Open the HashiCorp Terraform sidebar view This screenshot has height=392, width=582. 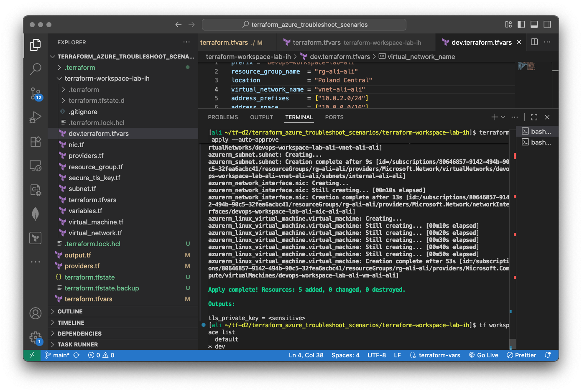tap(36, 238)
